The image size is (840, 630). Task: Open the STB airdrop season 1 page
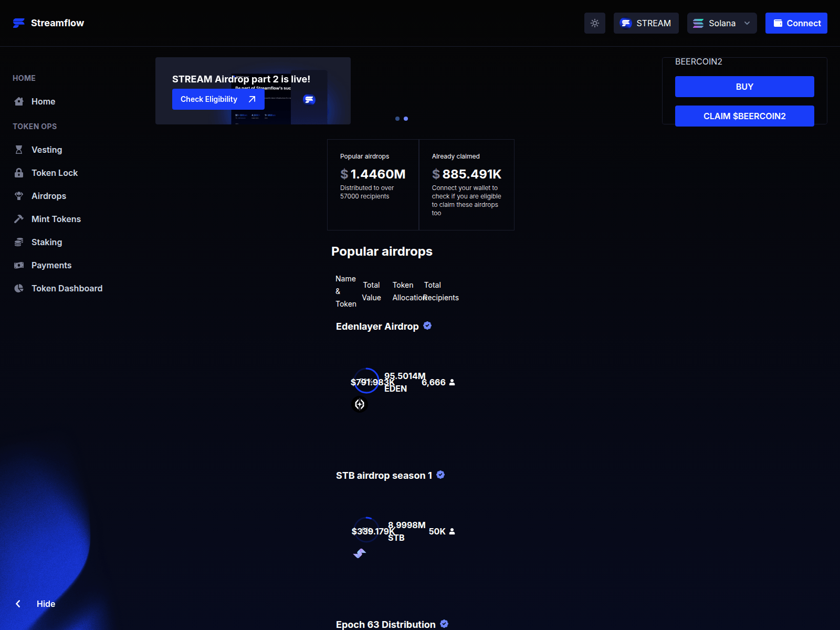point(383,475)
